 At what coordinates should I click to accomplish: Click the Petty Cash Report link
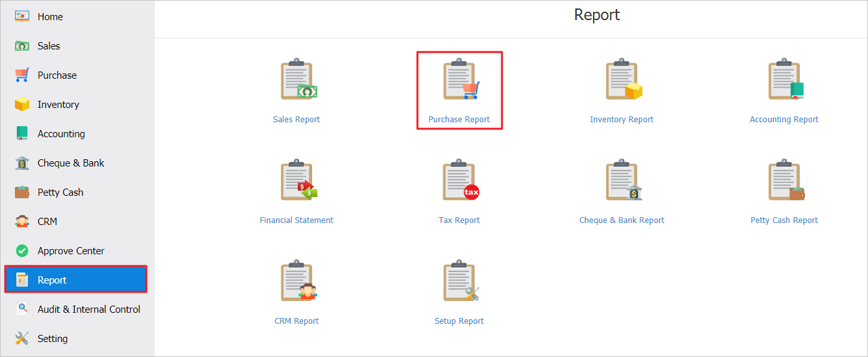(784, 220)
